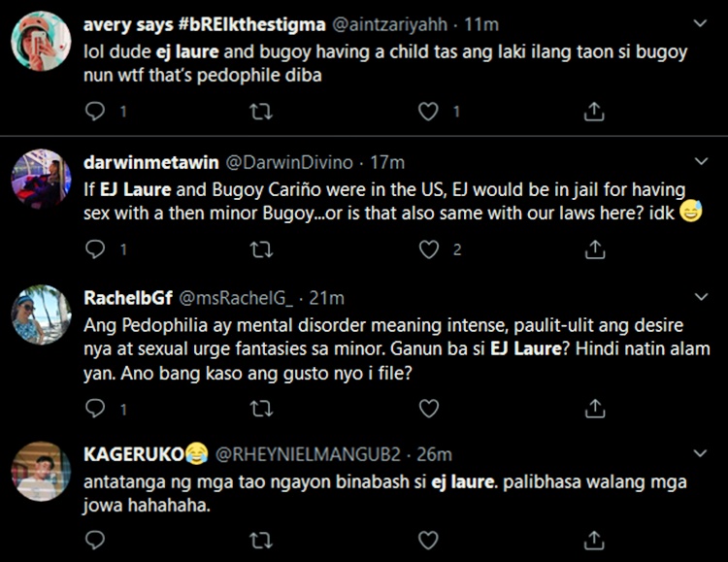Retweet the tweet by avery

click(x=261, y=113)
